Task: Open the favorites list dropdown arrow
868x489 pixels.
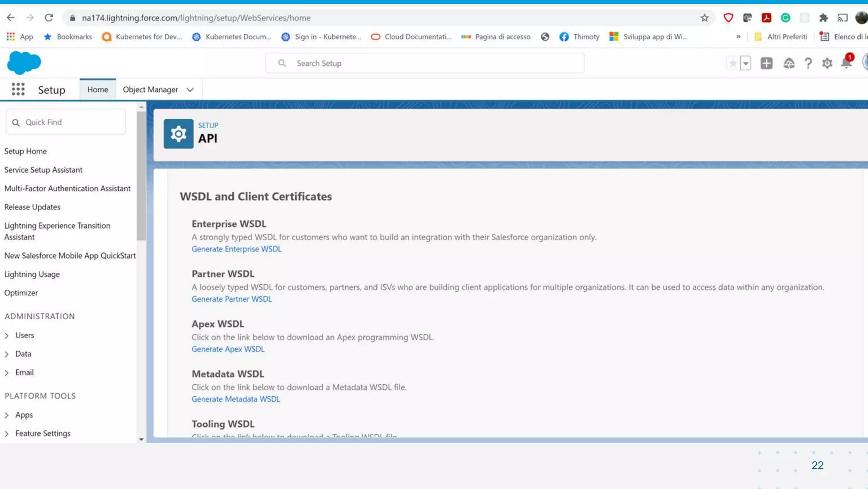Action: pos(746,63)
